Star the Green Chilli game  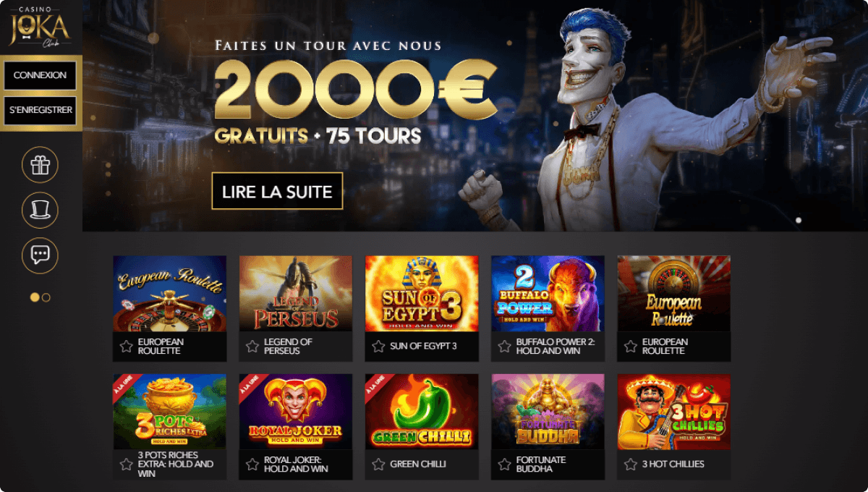coord(378,465)
